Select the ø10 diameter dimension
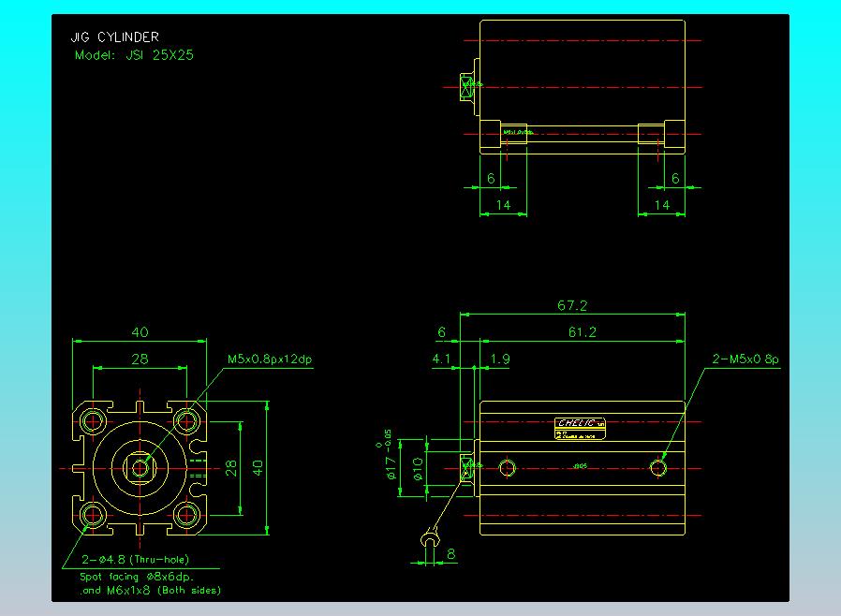The width and height of the screenshot is (841, 616). click(x=419, y=468)
